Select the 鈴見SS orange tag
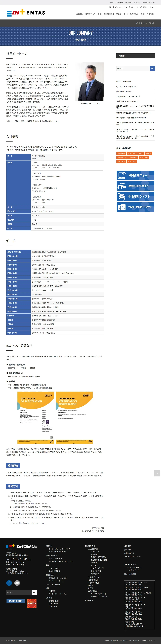This screenshot has width=161, height=644. [148, 153]
